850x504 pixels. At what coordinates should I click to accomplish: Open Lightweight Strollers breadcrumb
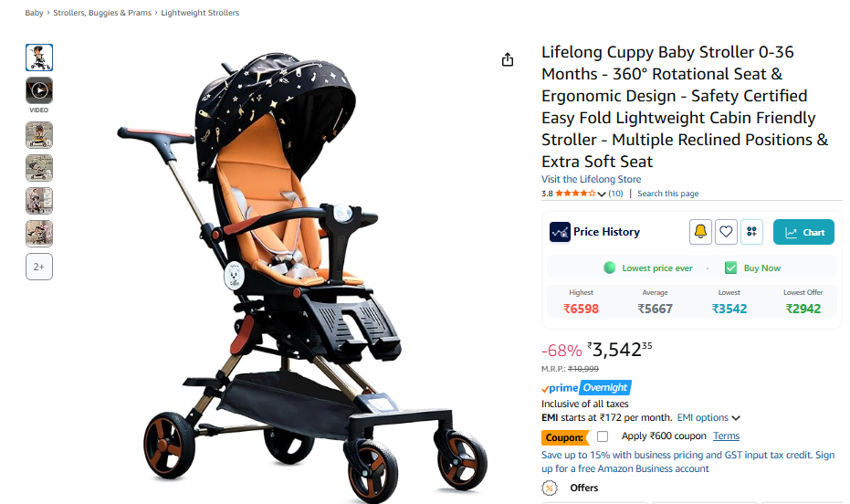(x=200, y=13)
